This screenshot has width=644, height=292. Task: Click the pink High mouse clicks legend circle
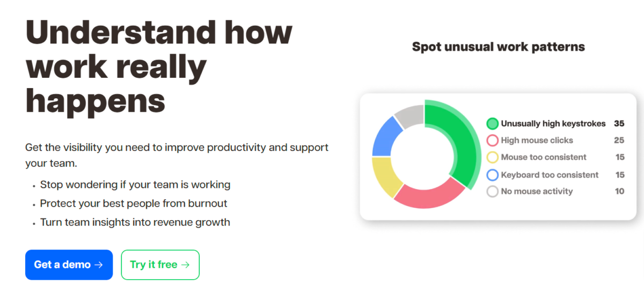(x=493, y=141)
